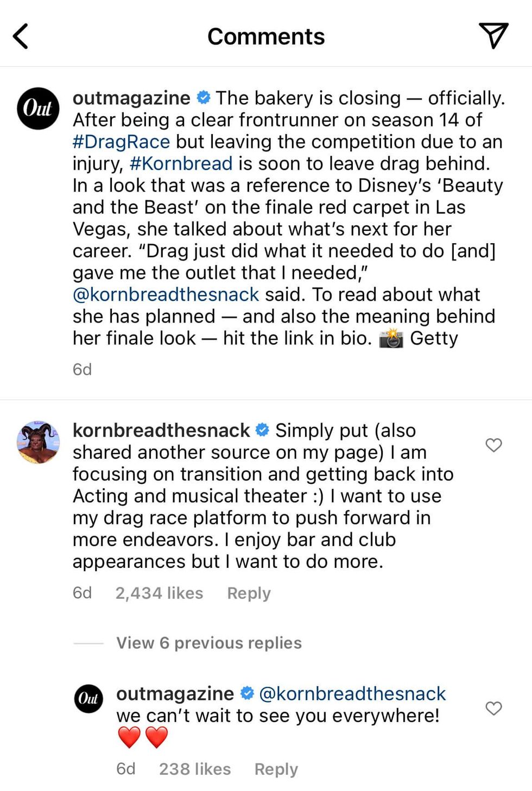Click outmagazine's verified badge

(x=202, y=98)
